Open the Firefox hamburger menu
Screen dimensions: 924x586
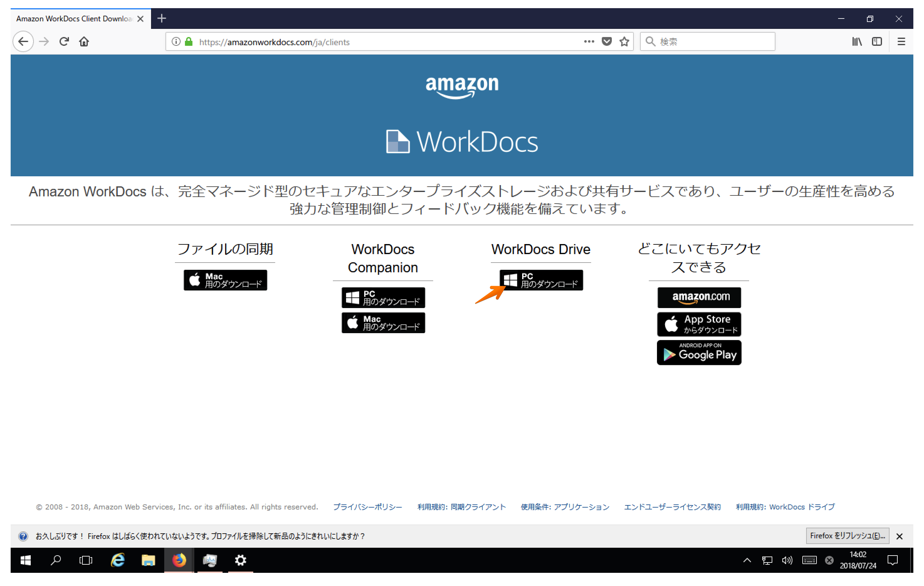pyautogui.click(x=901, y=41)
